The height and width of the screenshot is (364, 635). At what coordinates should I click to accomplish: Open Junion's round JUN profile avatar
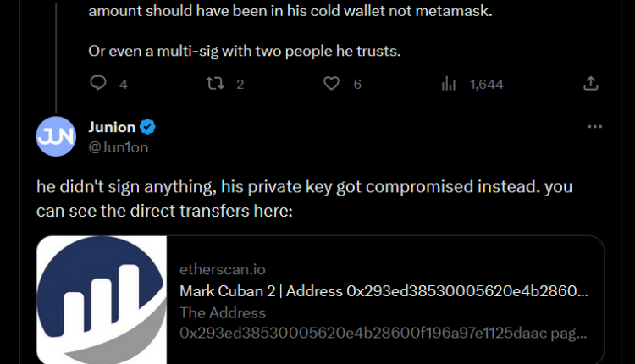(x=56, y=136)
